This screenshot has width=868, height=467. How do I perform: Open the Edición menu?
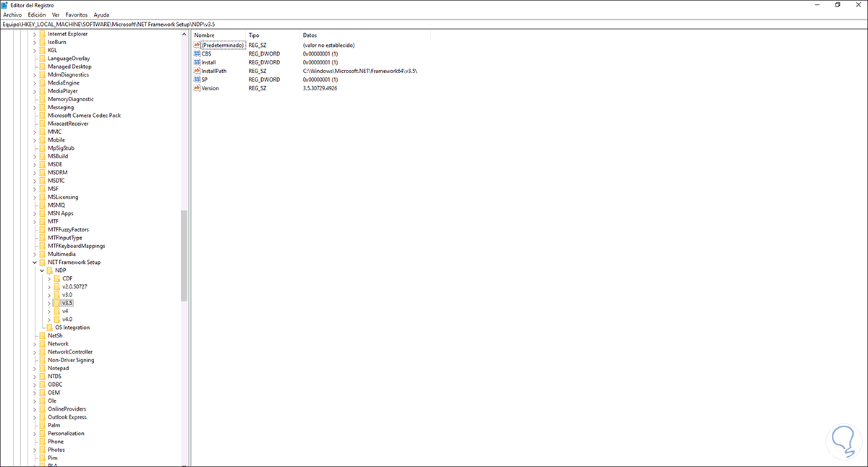pyautogui.click(x=36, y=14)
